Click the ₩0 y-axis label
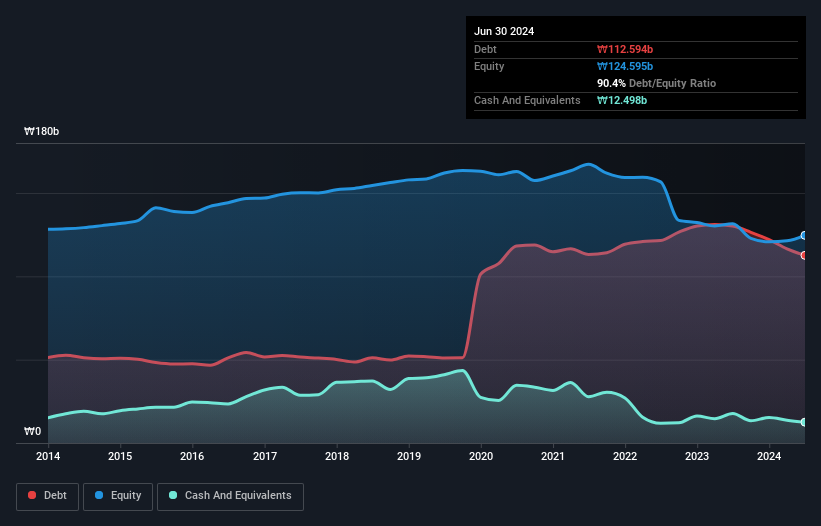821x526 pixels. 32,431
